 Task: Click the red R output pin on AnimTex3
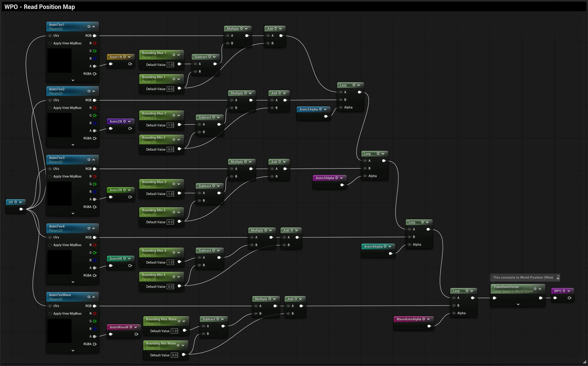[x=94, y=176]
